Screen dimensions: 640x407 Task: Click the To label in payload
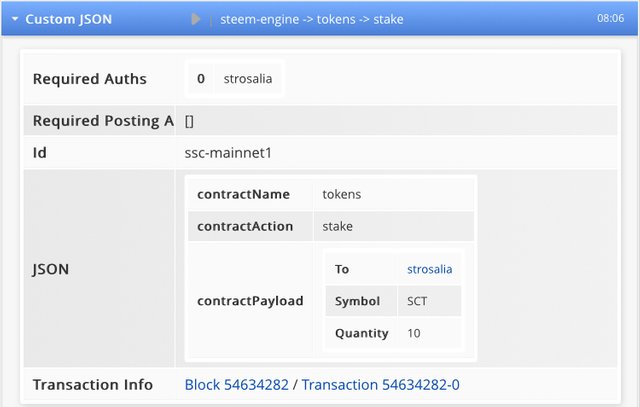tap(342, 269)
